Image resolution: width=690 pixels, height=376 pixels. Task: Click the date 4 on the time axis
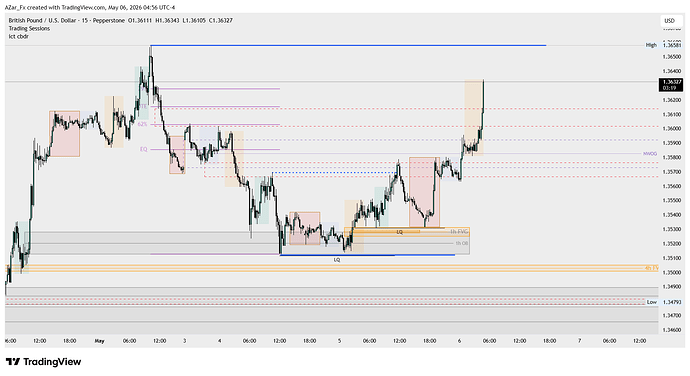[x=220, y=341]
